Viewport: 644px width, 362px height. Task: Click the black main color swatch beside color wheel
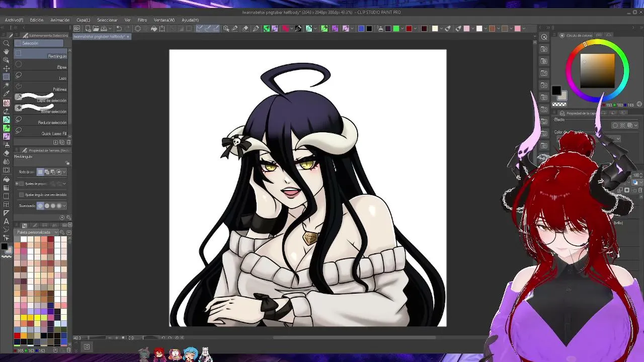[556, 90]
